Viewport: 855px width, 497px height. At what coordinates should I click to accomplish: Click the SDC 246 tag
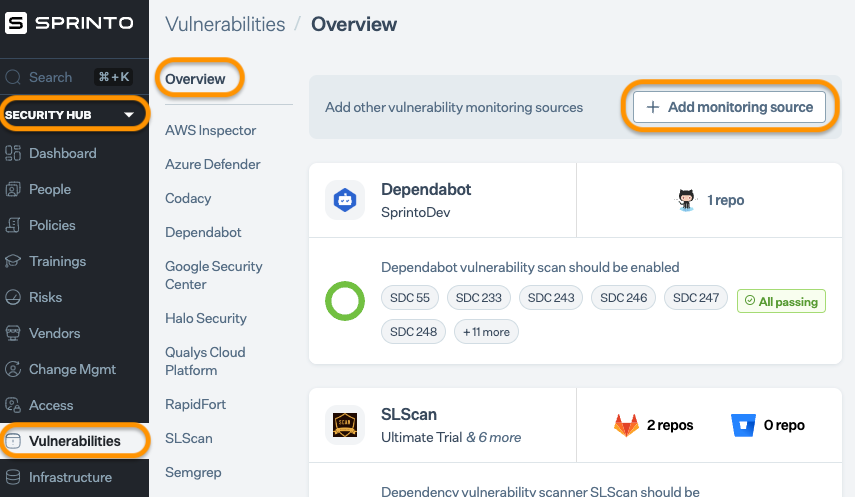[x=623, y=298]
